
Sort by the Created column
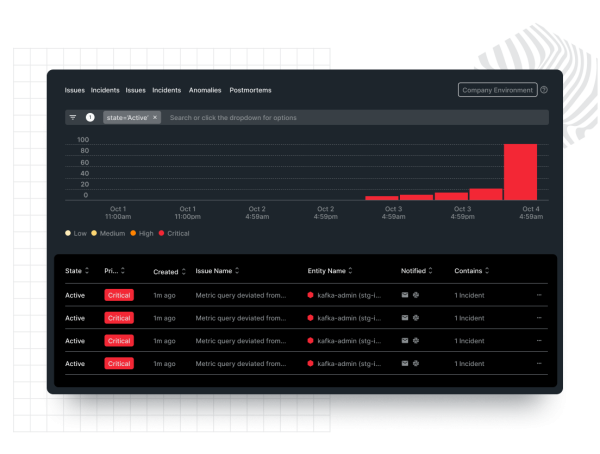tap(169, 271)
